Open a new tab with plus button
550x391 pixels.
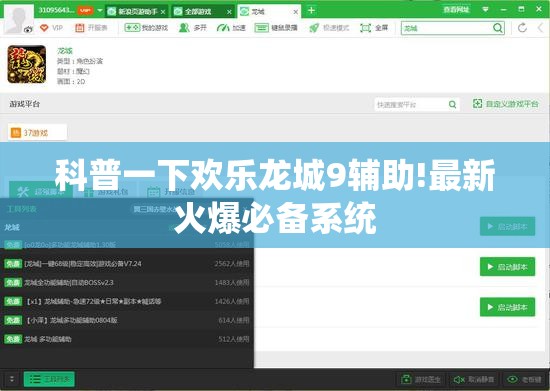(x=311, y=11)
